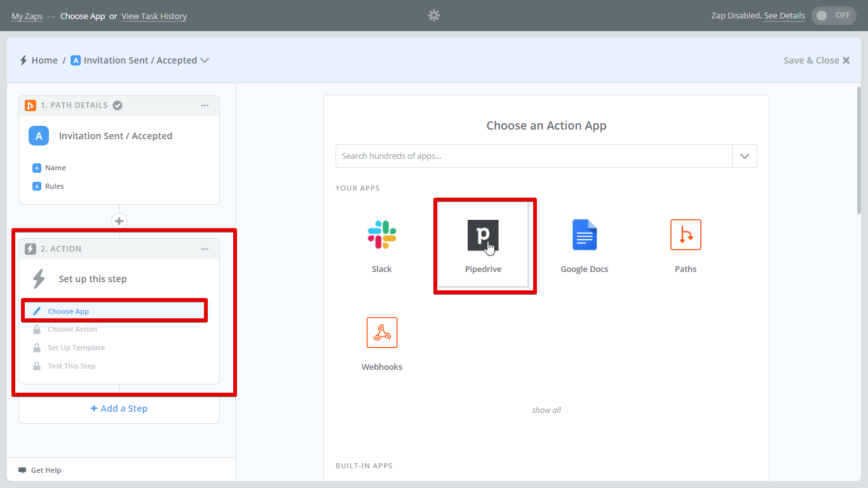Click the Zapier loading logo in header

[434, 16]
